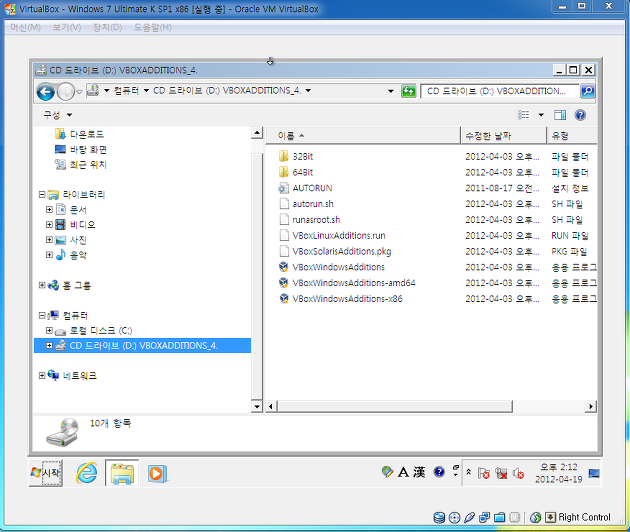Click the 漢 Hanja conversion button
This screenshot has height=532, width=630.
[419, 472]
